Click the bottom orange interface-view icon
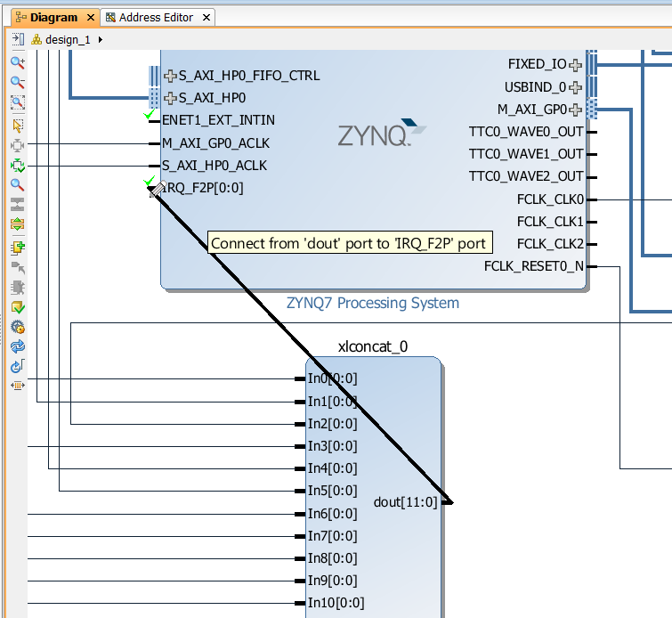Image resolution: width=672 pixels, height=618 pixels. click(x=18, y=386)
